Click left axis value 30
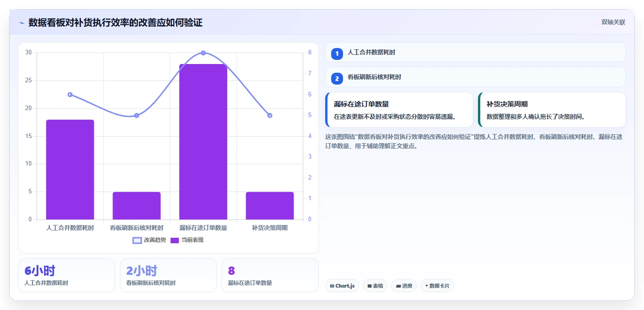This screenshot has height=310, width=644. [x=28, y=53]
